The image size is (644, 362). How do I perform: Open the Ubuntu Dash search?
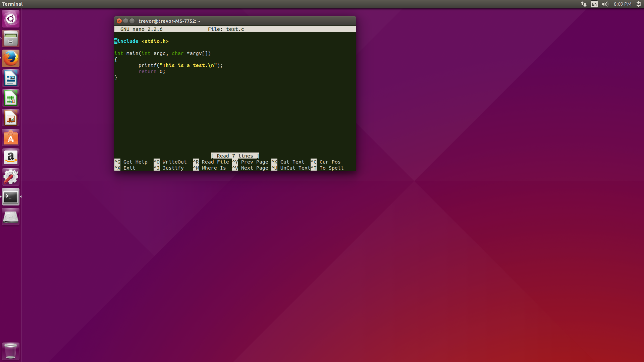tap(11, 19)
